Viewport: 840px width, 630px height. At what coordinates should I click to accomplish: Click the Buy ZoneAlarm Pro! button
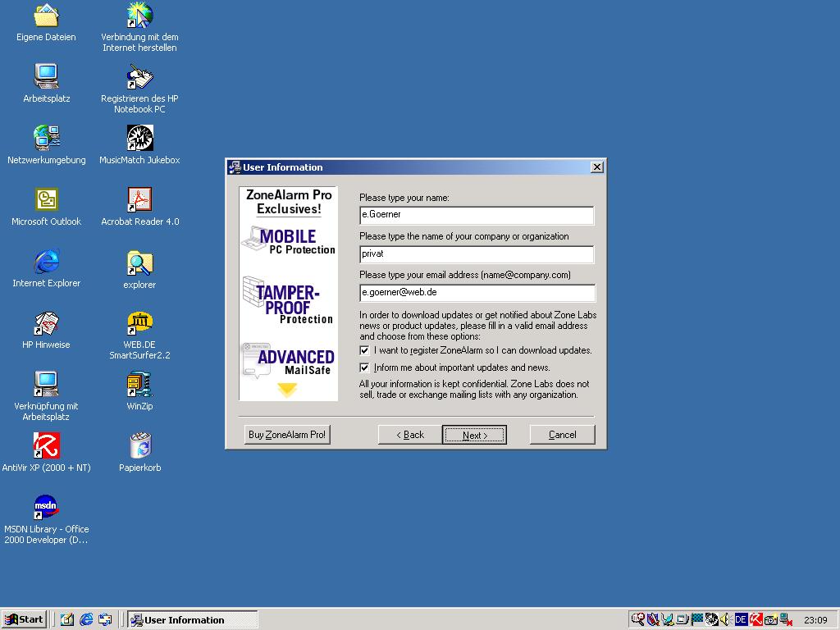tap(287, 435)
